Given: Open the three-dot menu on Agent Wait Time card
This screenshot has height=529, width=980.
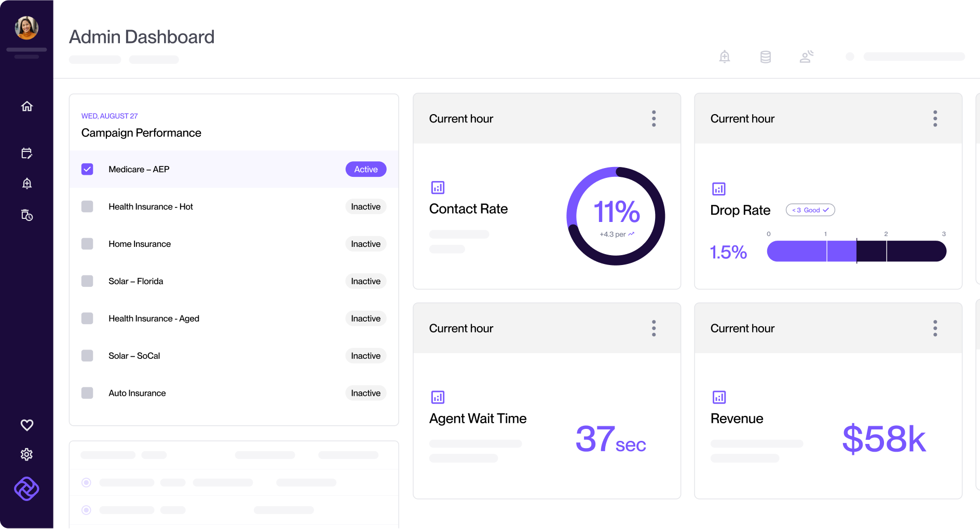Looking at the screenshot, I should [654, 328].
